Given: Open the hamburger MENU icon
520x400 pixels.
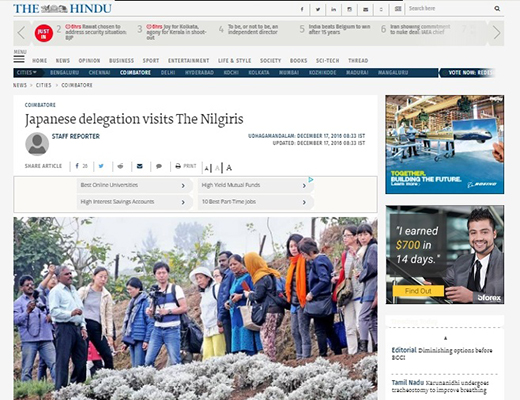Looking at the screenshot, I should (19, 59).
